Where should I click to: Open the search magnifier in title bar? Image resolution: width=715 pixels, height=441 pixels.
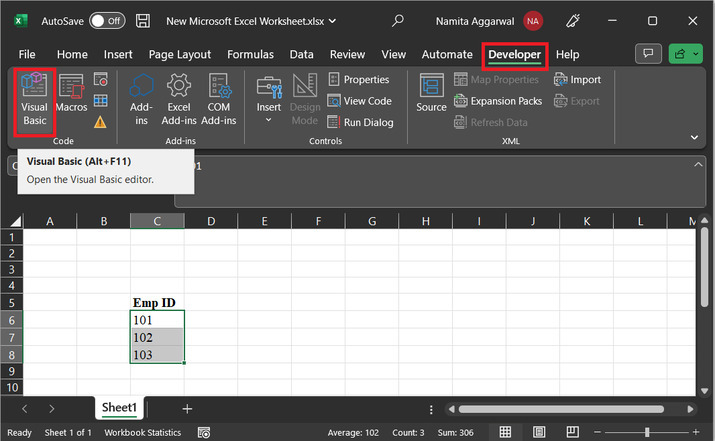click(x=398, y=20)
